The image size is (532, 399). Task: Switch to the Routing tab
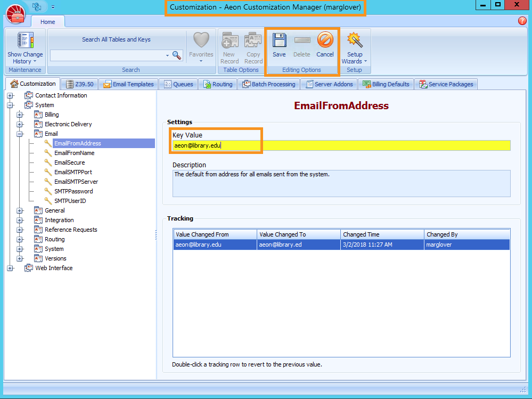pyautogui.click(x=218, y=84)
